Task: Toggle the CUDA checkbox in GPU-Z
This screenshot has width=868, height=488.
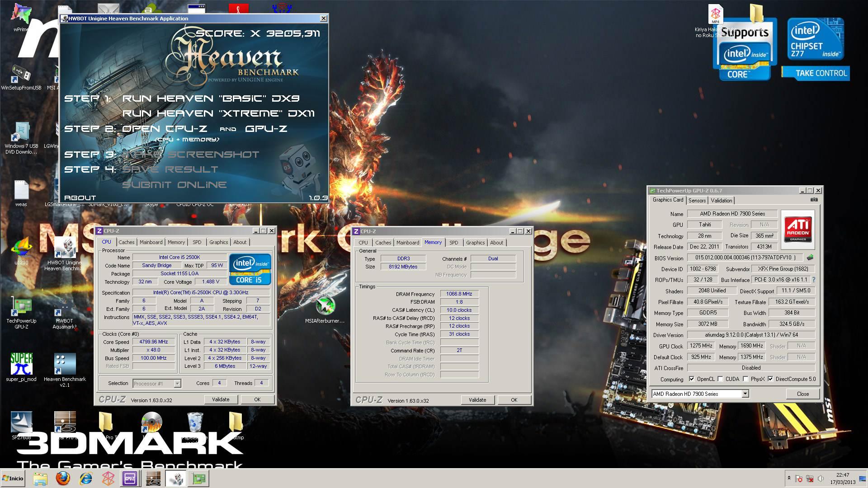Action: click(720, 379)
